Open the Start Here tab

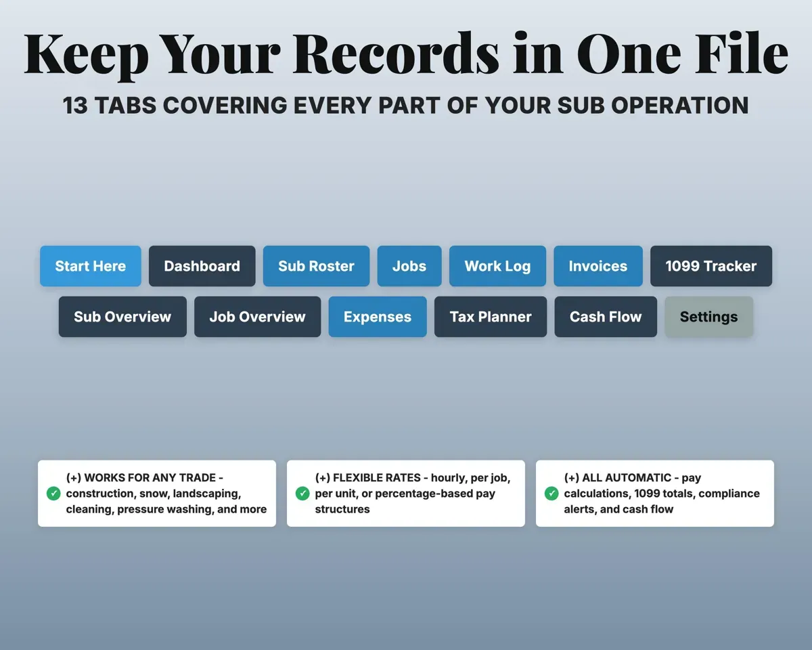click(x=91, y=266)
